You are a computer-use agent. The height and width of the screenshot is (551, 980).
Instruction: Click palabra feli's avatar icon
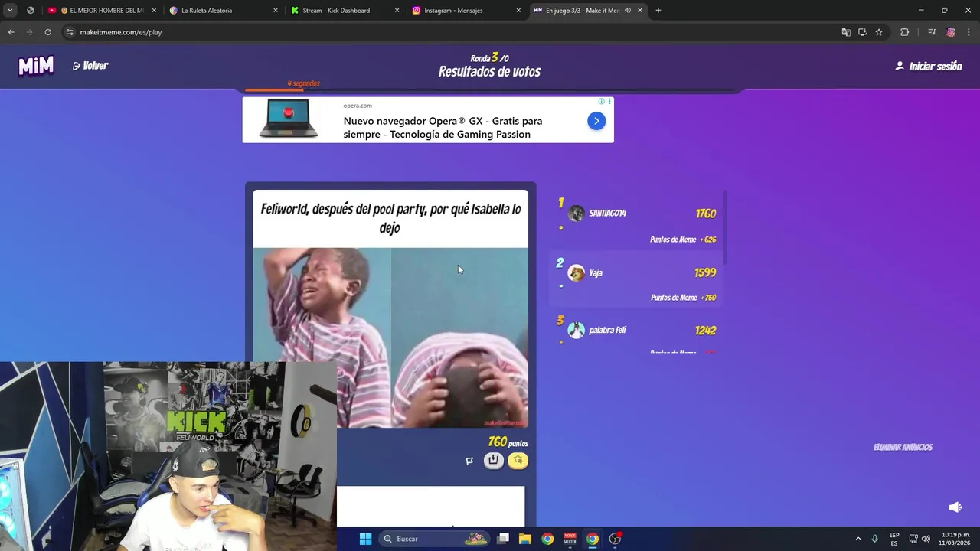point(577,331)
